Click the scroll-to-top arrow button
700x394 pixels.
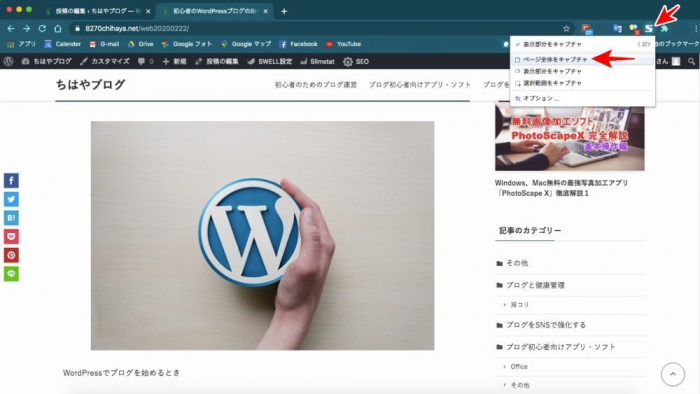point(673,374)
